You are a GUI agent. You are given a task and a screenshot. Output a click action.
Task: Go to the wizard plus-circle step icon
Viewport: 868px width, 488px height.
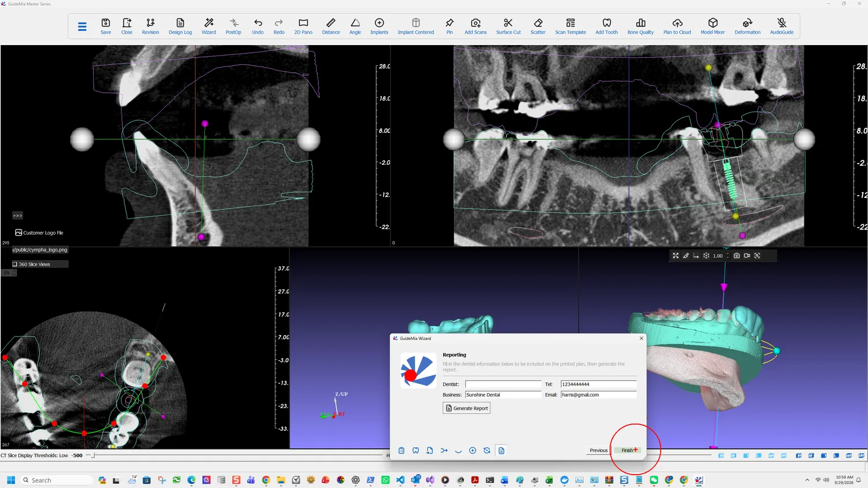click(473, 450)
